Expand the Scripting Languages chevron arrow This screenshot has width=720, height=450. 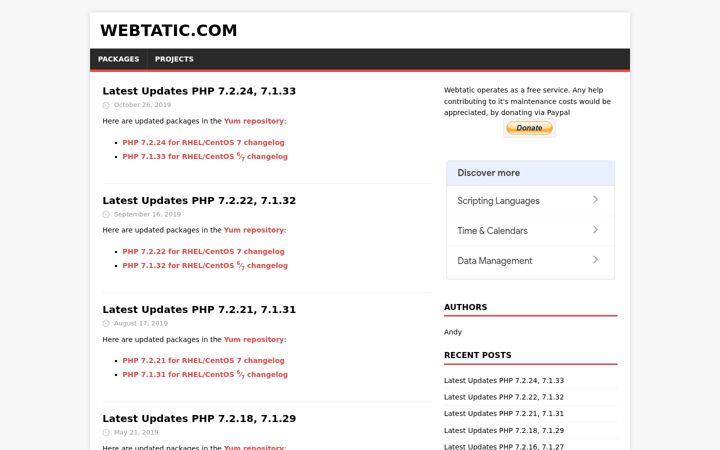coord(595,200)
